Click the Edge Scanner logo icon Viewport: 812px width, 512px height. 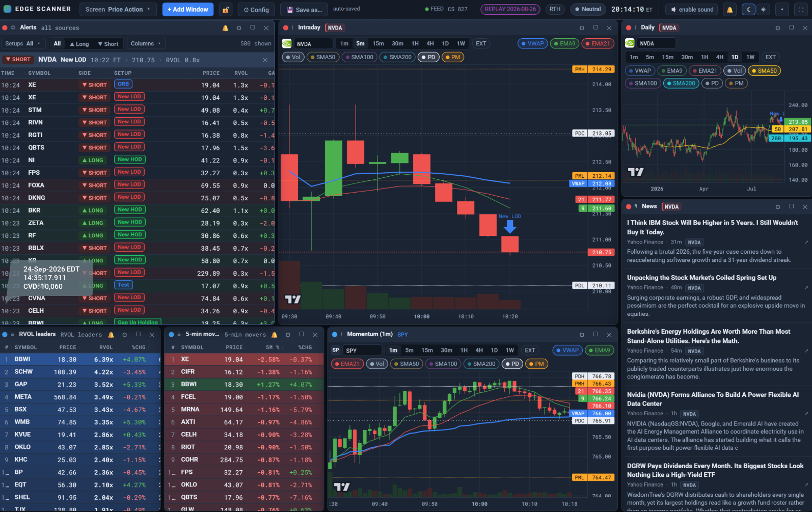(x=7, y=9)
